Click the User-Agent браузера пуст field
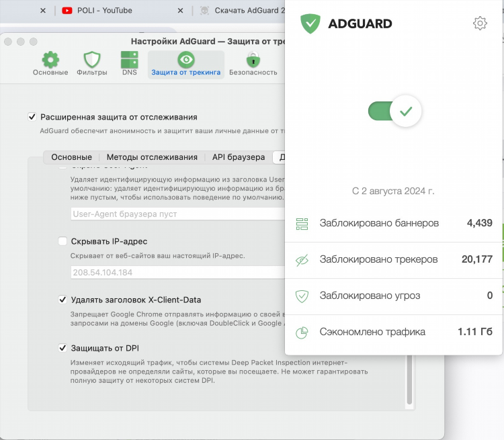The width and height of the screenshot is (504, 440). coord(177,214)
